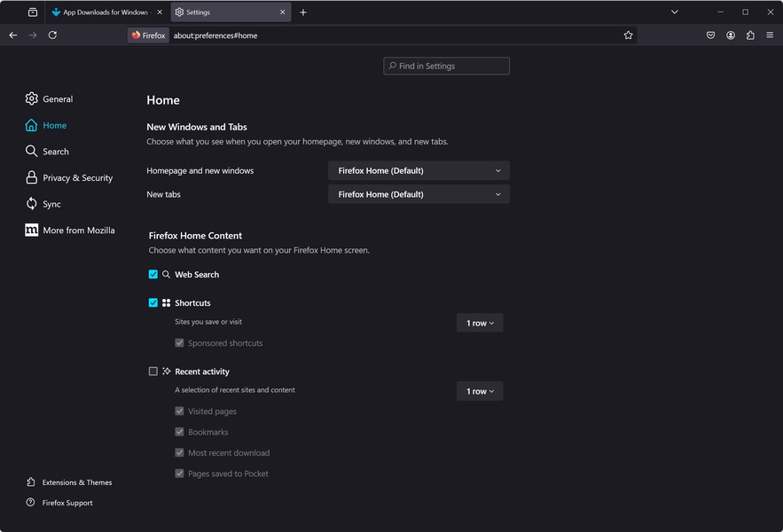Image resolution: width=783 pixels, height=532 pixels.
Task: Click the Find in Settings search field
Action: click(447, 66)
